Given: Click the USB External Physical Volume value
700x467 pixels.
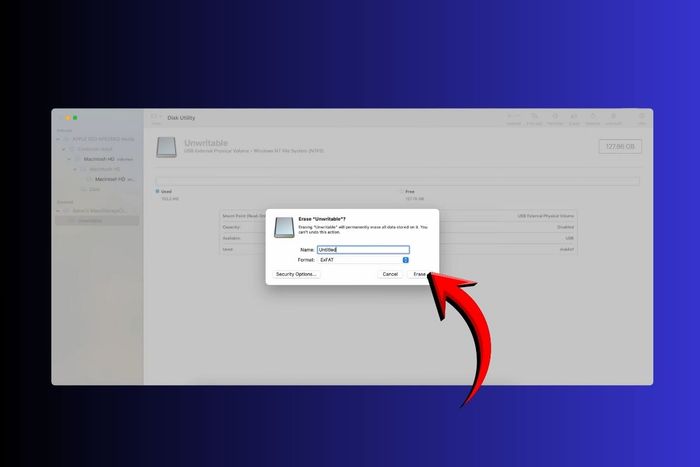Looking at the screenshot, I should [546, 216].
